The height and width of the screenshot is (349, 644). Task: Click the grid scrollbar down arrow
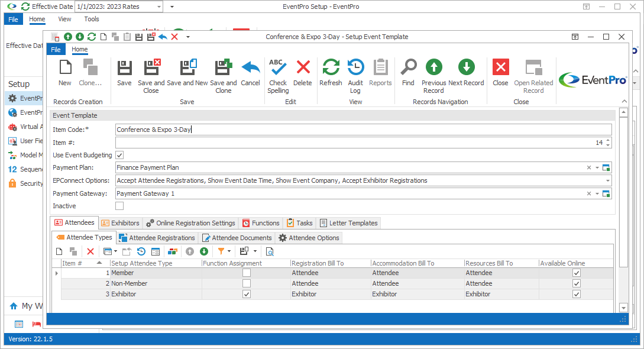pyautogui.click(x=623, y=308)
